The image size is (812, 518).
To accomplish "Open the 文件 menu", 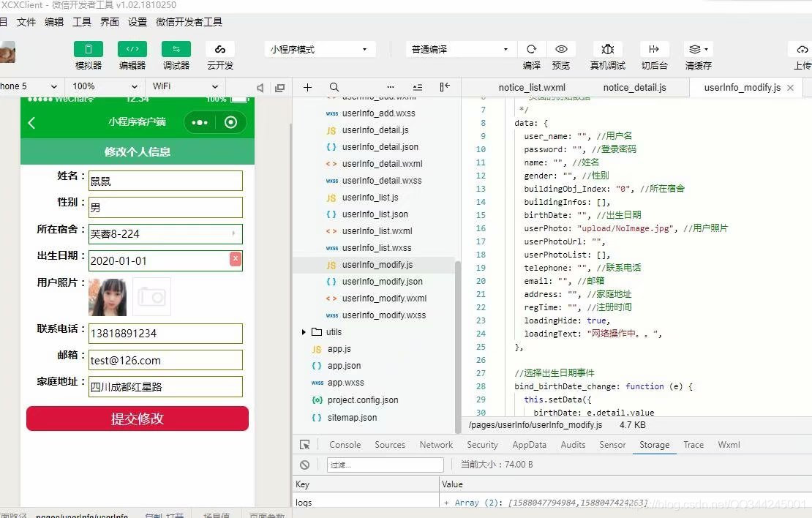I will click(26, 22).
